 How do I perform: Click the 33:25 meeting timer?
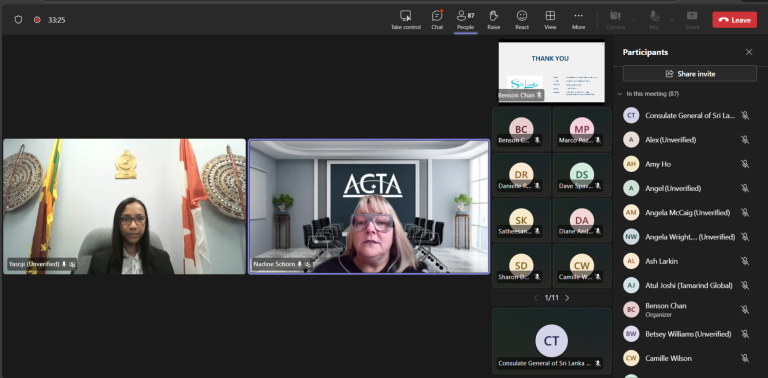point(57,20)
